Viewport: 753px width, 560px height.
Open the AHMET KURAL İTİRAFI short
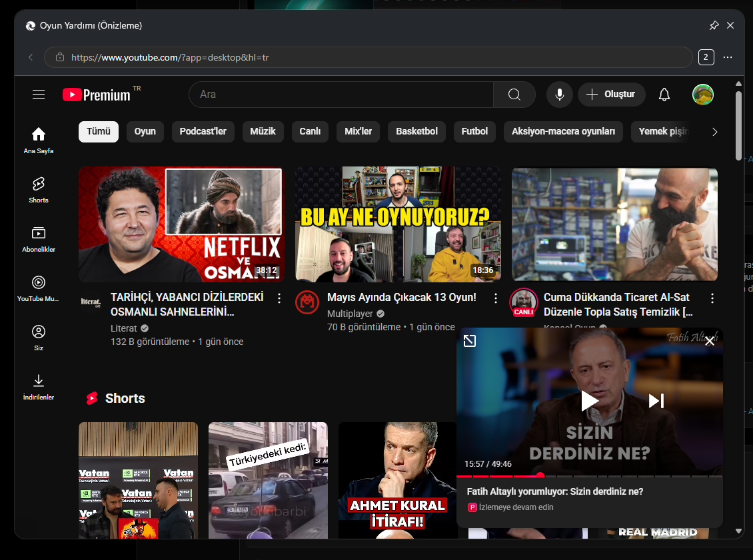[x=398, y=480]
